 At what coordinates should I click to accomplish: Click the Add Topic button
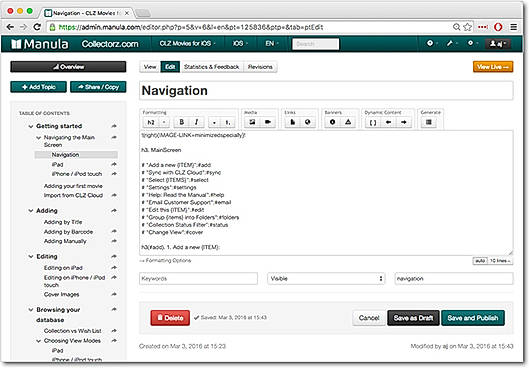tap(38, 87)
